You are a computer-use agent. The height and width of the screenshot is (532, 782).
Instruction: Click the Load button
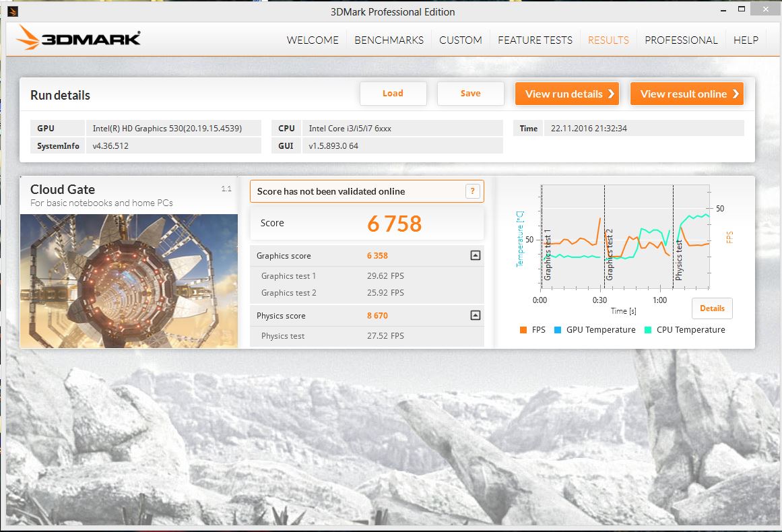[393, 93]
